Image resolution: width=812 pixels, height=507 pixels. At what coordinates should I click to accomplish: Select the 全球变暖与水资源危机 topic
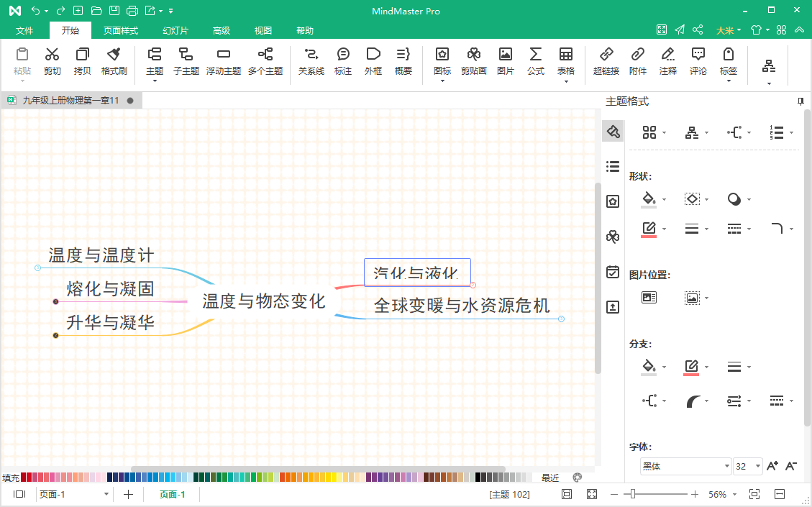click(x=462, y=306)
